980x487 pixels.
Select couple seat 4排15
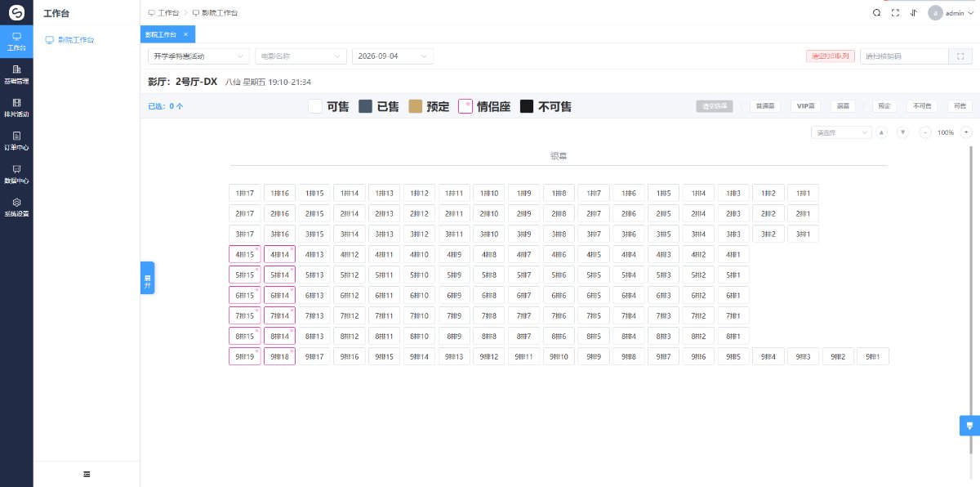(x=245, y=255)
